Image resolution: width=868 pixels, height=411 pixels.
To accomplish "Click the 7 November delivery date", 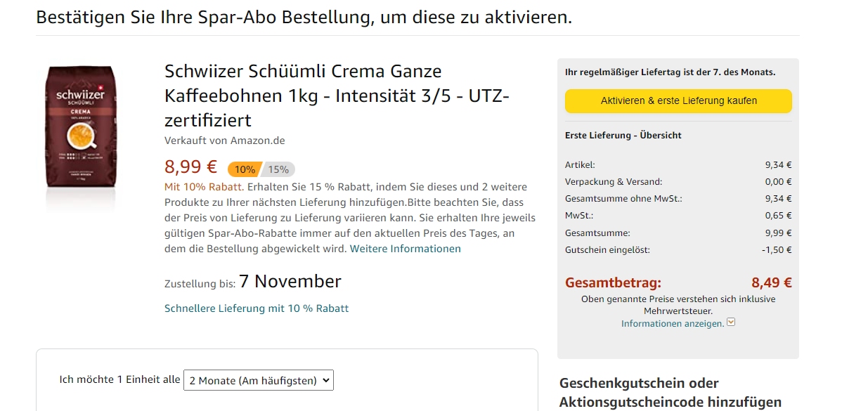I will pyautogui.click(x=290, y=282).
